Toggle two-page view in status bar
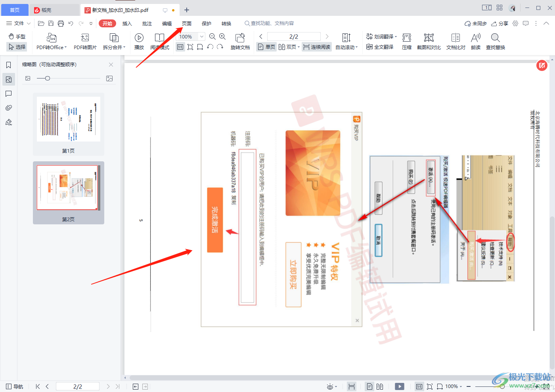 (380, 386)
